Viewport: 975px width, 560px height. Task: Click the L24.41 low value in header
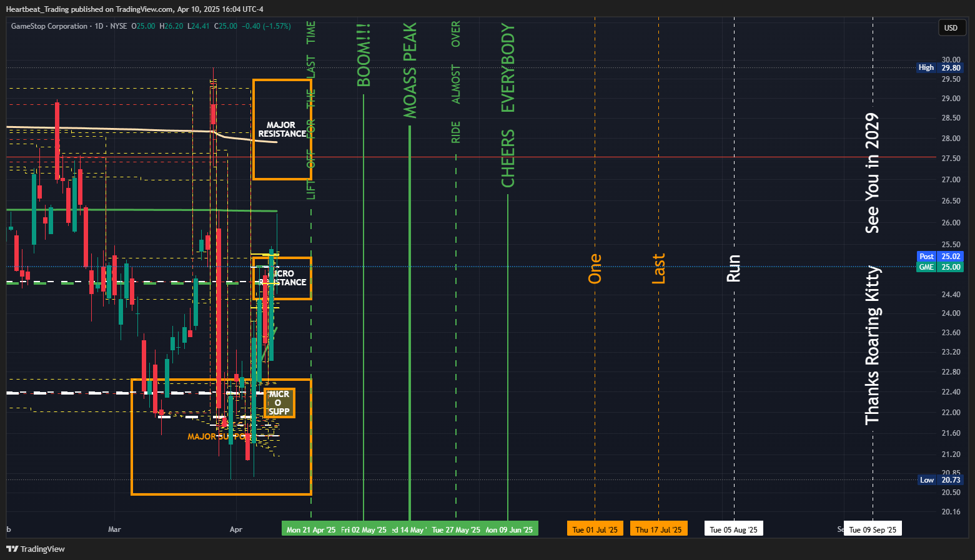[199, 26]
